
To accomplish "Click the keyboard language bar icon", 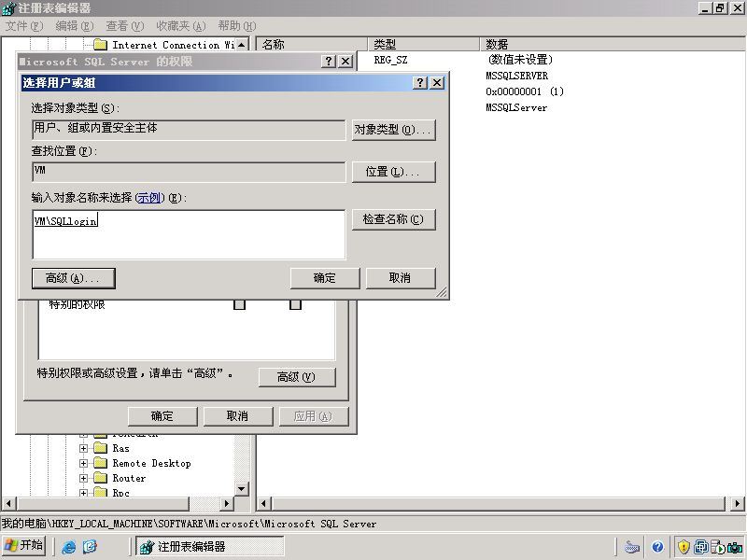I will coord(632,547).
